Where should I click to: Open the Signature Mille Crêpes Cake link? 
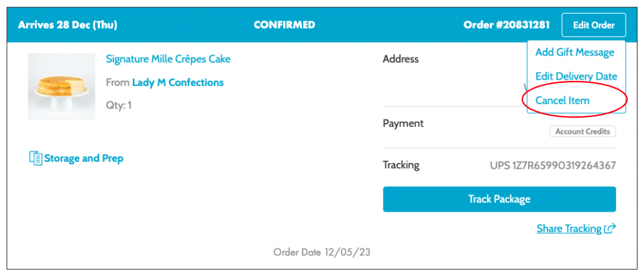[168, 59]
